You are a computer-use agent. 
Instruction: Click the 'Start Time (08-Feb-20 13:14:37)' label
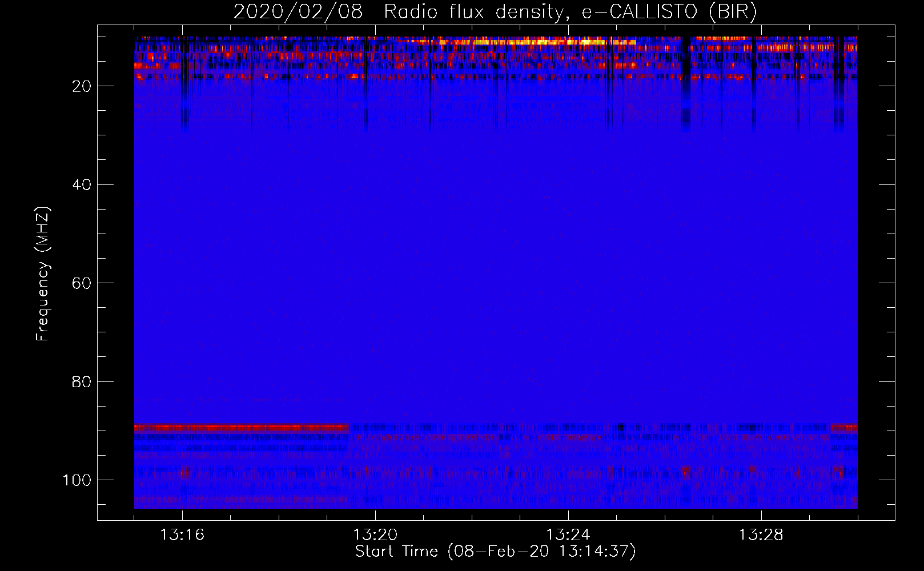pos(495,552)
